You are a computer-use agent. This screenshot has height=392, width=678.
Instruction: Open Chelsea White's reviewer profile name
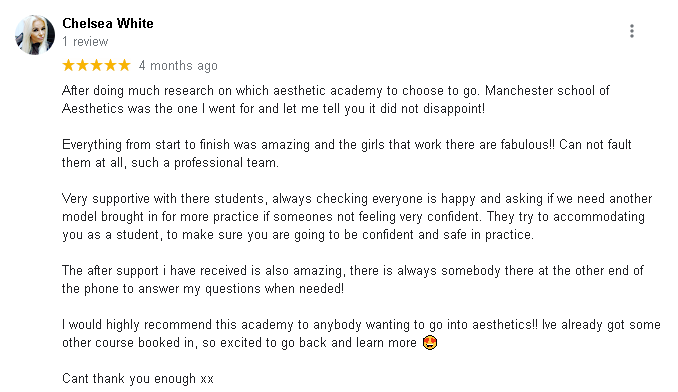tap(108, 23)
